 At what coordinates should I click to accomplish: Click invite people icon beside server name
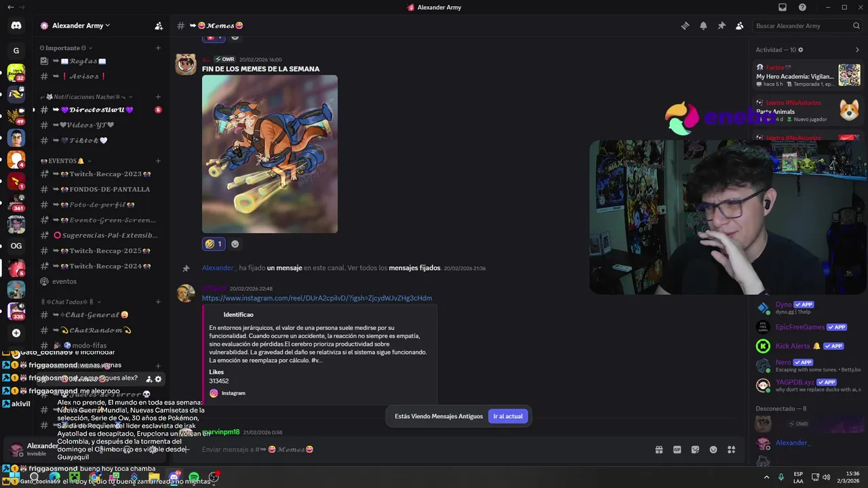point(159,26)
